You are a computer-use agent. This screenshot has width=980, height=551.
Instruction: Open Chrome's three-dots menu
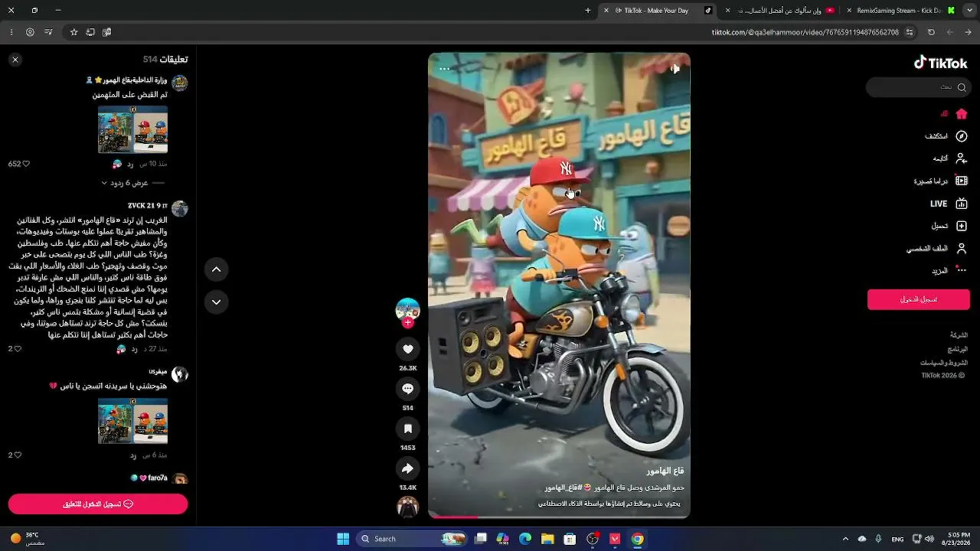[11, 32]
